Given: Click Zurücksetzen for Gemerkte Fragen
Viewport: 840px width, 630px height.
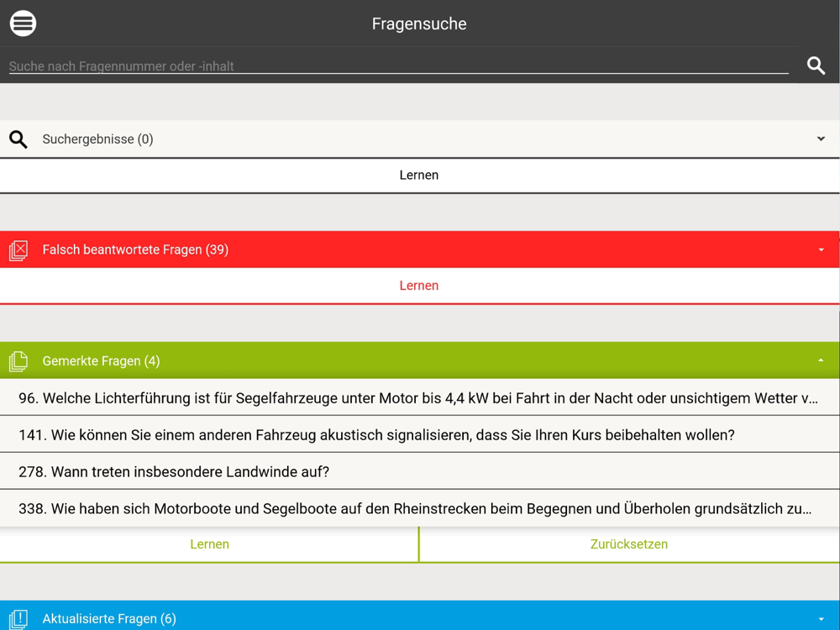Looking at the screenshot, I should 629,544.
